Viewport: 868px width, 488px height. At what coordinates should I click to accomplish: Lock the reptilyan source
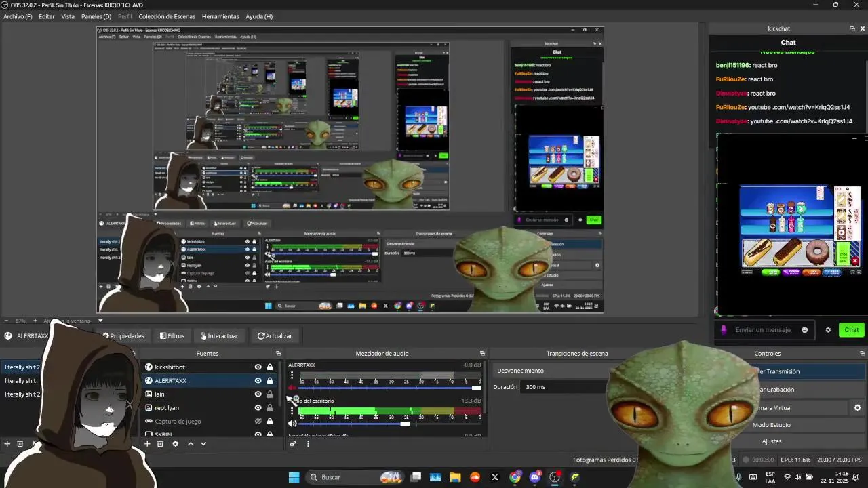pos(270,408)
